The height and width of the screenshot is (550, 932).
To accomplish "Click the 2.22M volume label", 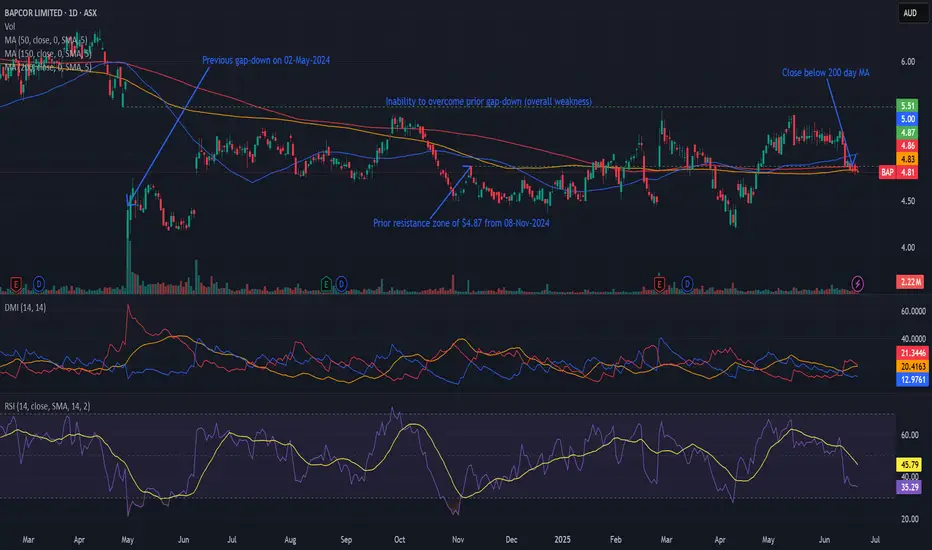I will tap(910, 282).
